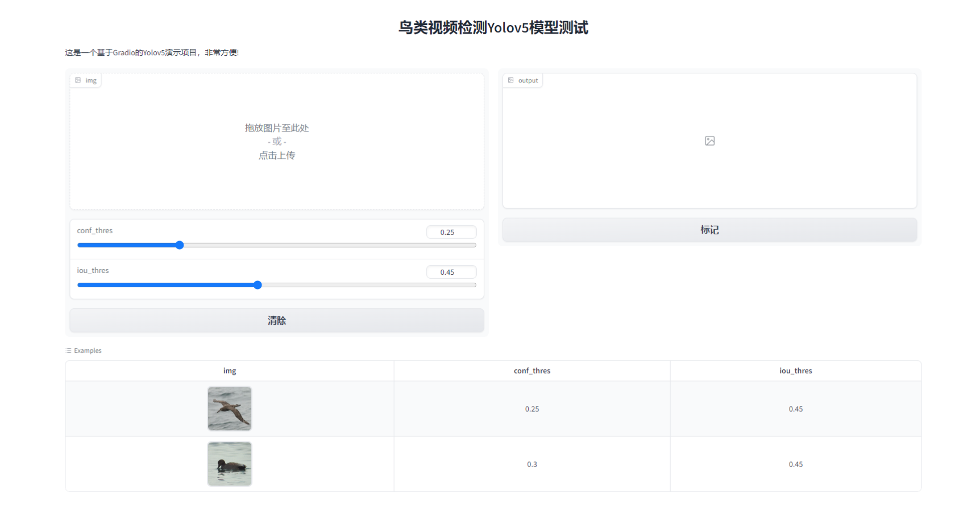980x529 pixels.
Task: Click the image icon next to the "output" label
Action: (x=510, y=80)
